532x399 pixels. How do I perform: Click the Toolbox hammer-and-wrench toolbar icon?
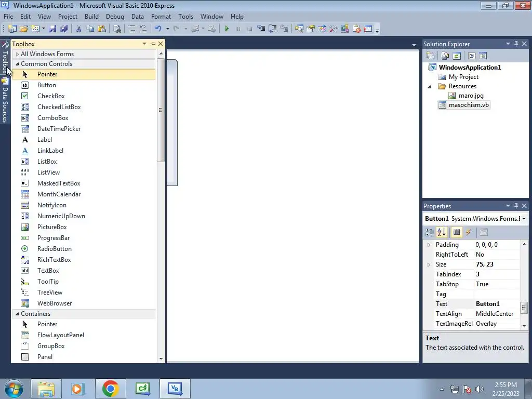pyautogui.click(x=333, y=29)
